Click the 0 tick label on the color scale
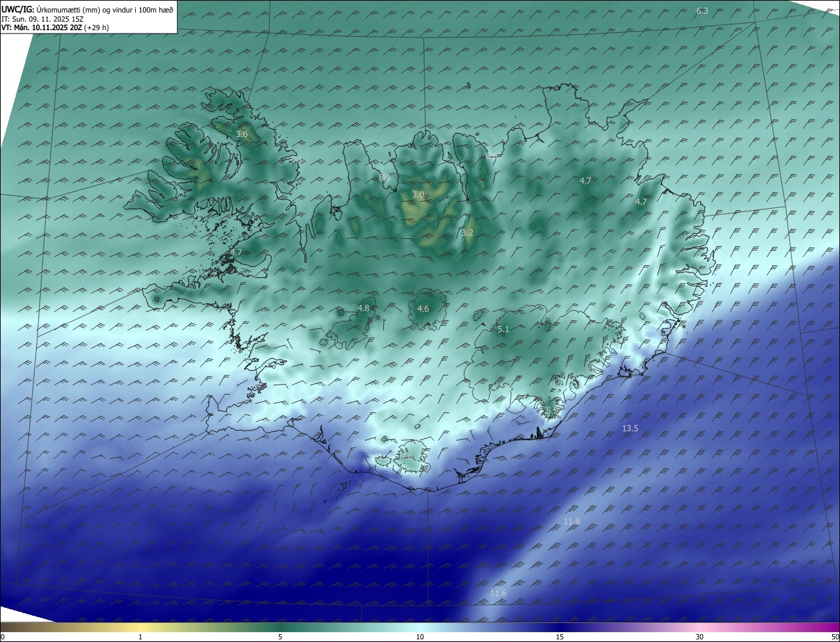Image resolution: width=840 pixels, height=642 pixels. [3, 637]
